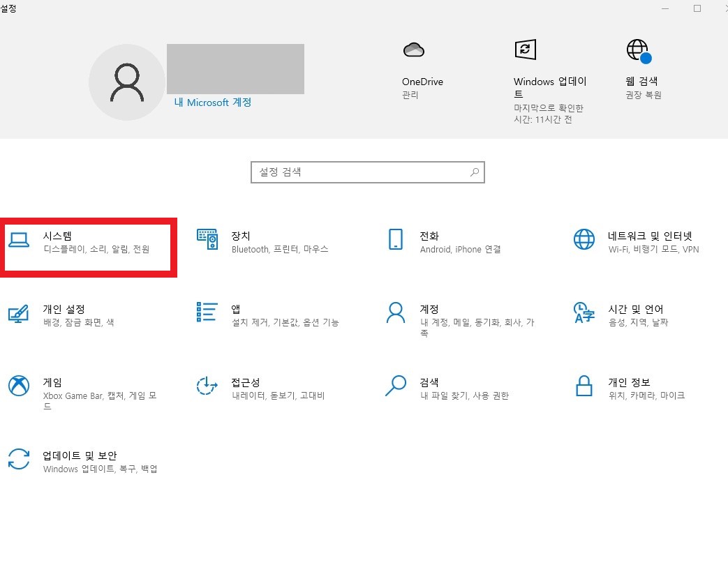
Task: Select the 계정 category title
Action: click(429, 309)
